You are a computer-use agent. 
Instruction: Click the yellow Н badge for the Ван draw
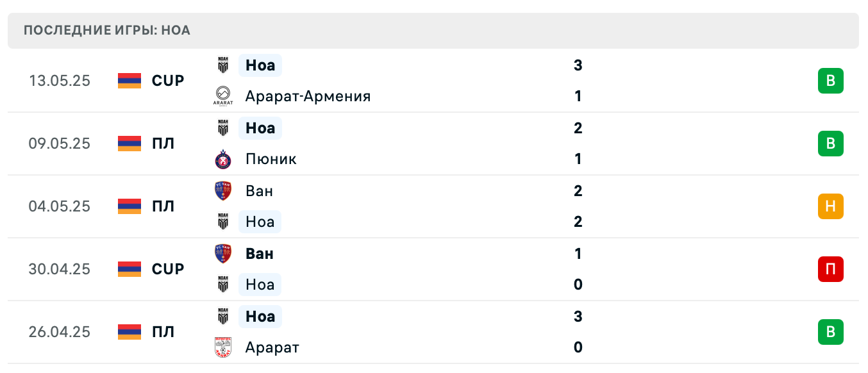(831, 206)
